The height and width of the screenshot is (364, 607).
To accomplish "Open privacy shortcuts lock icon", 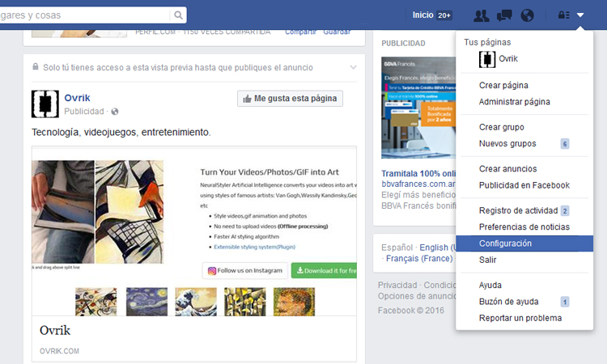I will 563,15.
